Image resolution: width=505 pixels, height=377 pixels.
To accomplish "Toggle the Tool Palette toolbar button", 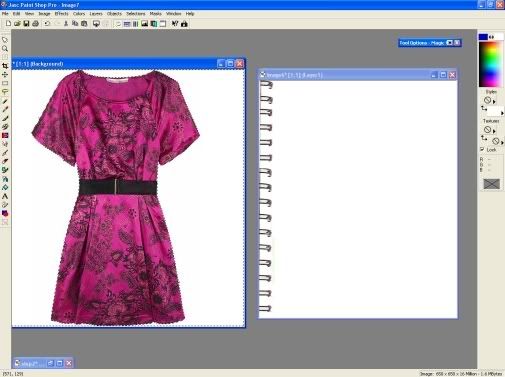I will click(x=118, y=24).
